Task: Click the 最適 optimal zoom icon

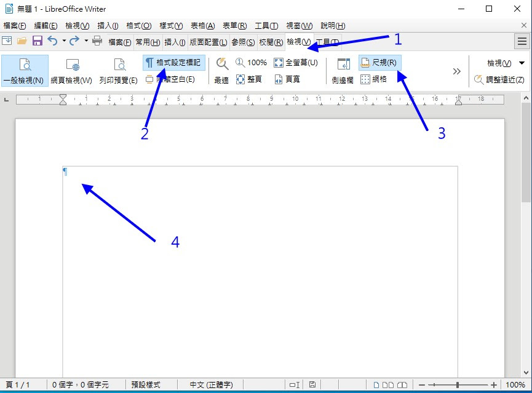Action: pyautogui.click(x=221, y=71)
